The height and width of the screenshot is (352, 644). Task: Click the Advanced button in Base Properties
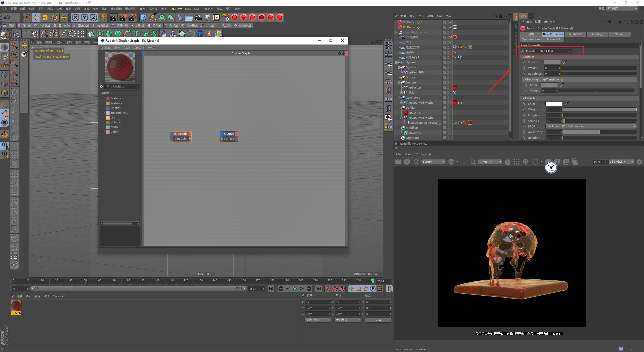(553, 39)
